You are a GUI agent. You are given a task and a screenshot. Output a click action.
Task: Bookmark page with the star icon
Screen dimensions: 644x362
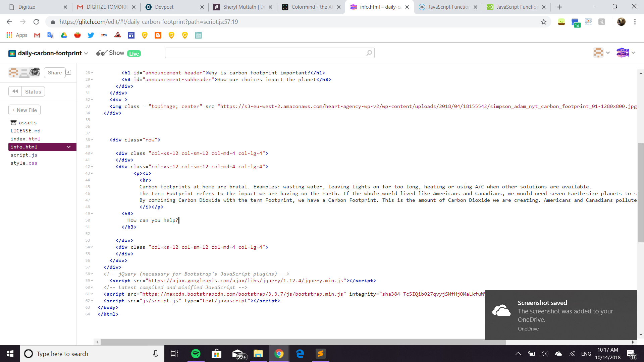(543, 22)
